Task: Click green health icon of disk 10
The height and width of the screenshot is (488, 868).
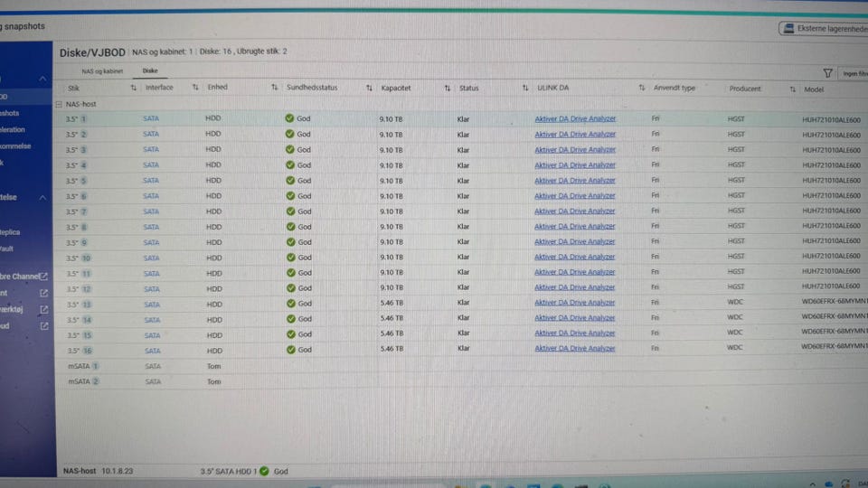Action: (290, 258)
